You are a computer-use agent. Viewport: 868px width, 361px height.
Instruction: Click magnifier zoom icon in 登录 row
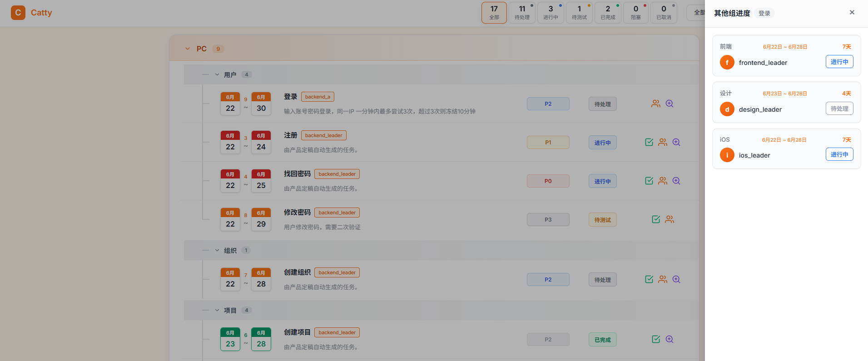coord(670,104)
